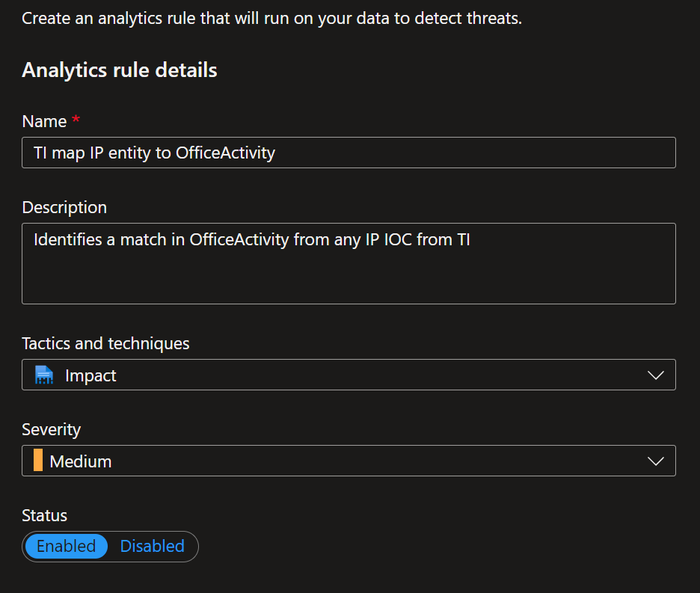This screenshot has height=593, width=700.
Task: Focus the Description text area
Action: (x=349, y=263)
